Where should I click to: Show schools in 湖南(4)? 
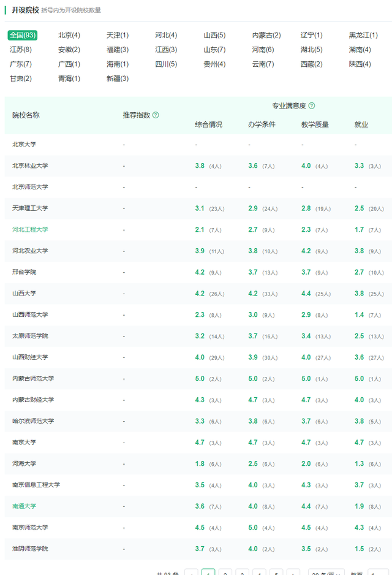tap(360, 50)
